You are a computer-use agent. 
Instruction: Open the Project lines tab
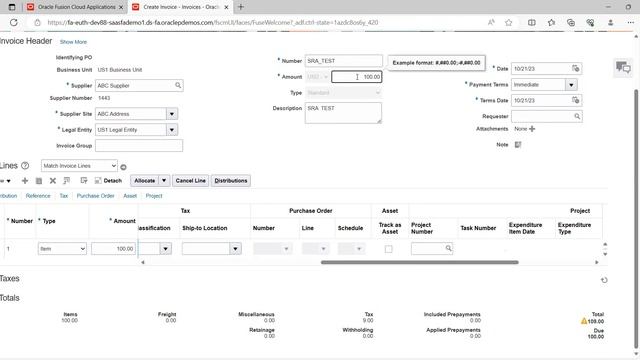click(x=154, y=196)
